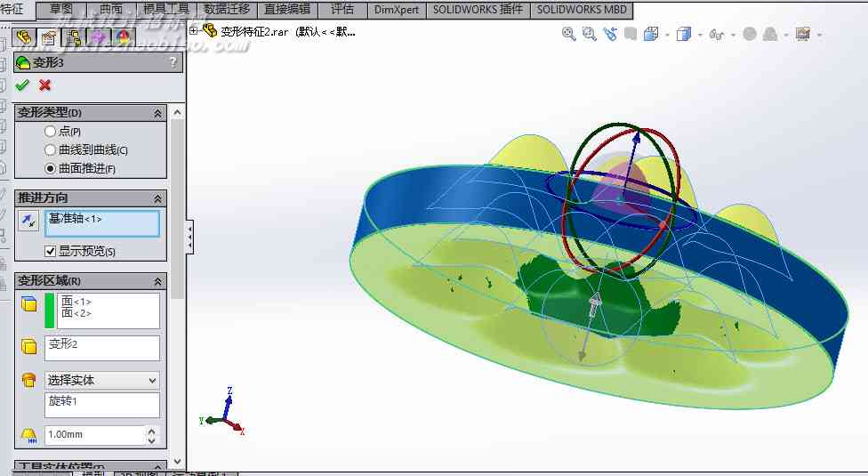Select 面<1> in the face list
868x476 pixels.
pos(76,302)
